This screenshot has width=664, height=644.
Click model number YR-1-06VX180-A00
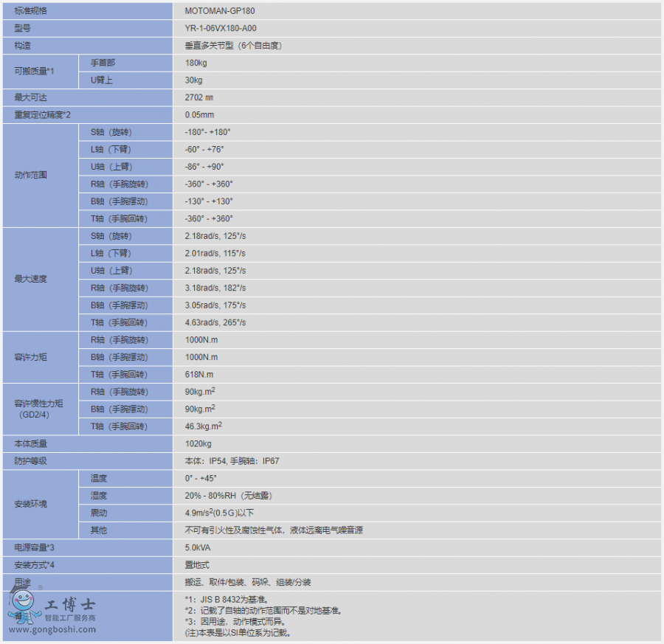(220, 28)
